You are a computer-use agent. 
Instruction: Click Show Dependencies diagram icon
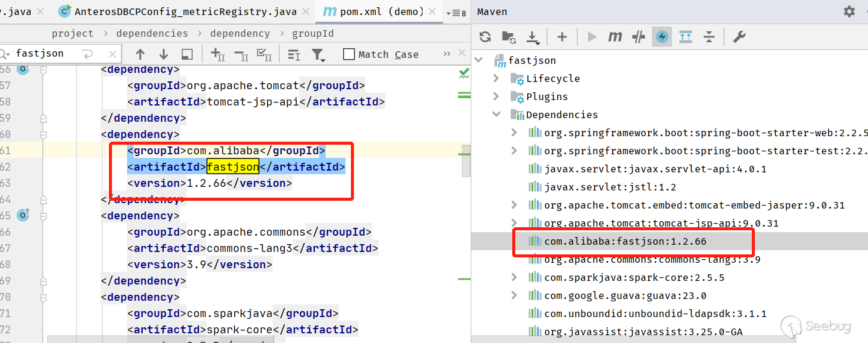click(x=686, y=37)
